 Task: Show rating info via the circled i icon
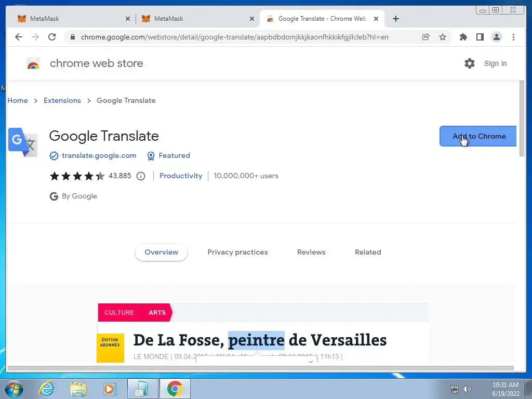(141, 176)
